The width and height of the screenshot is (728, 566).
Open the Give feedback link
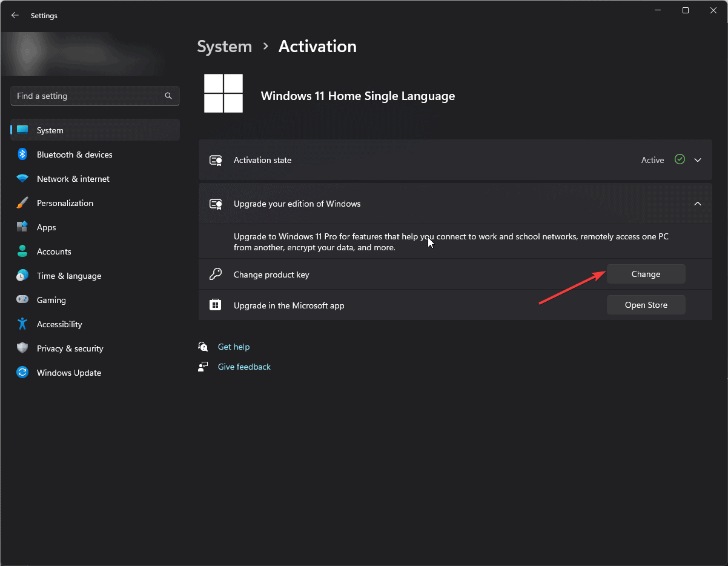point(244,367)
